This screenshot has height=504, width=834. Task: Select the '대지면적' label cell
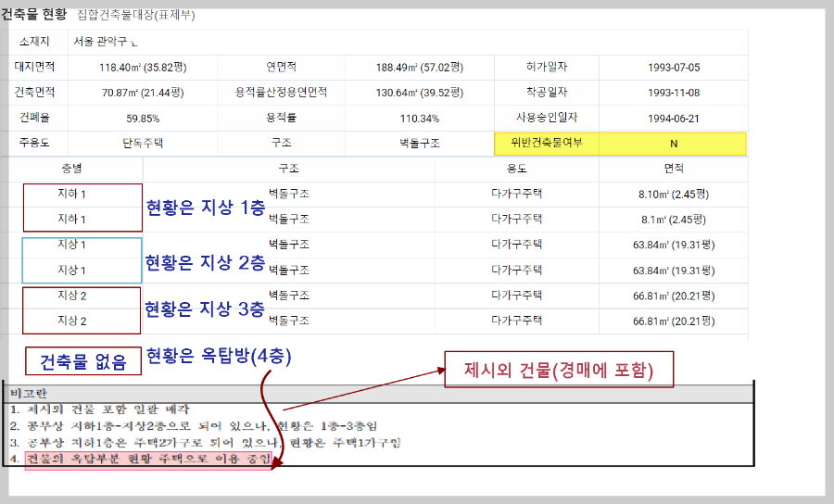34,67
